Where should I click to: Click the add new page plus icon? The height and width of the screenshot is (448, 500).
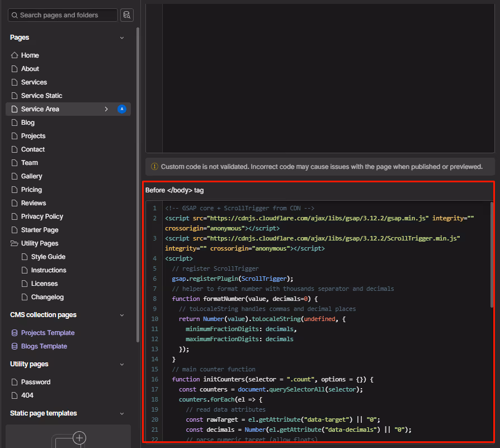pos(79,438)
